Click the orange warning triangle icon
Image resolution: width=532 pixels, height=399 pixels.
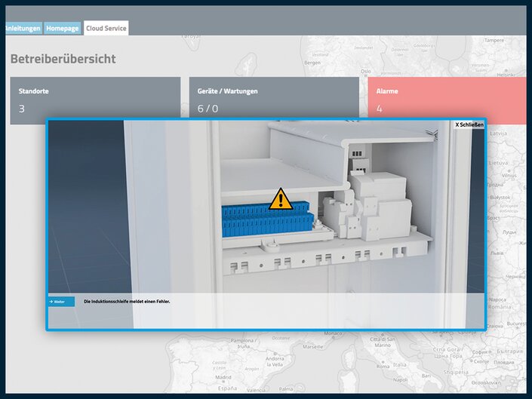click(x=281, y=199)
